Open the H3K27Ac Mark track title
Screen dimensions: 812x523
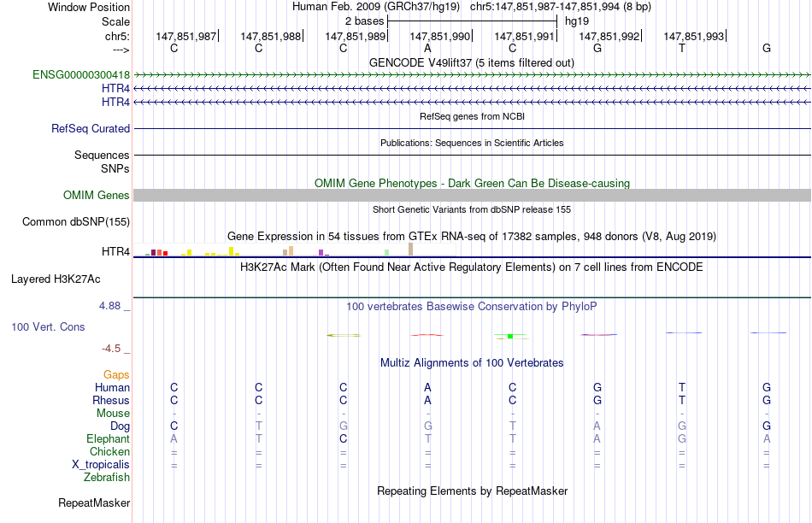[x=472, y=267]
